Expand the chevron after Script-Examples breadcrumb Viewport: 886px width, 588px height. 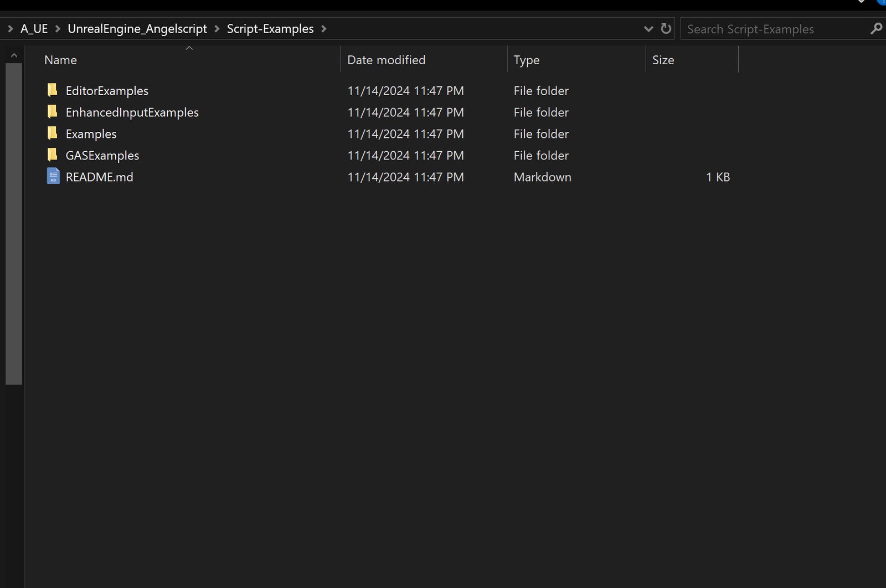pyautogui.click(x=324, y=29)
